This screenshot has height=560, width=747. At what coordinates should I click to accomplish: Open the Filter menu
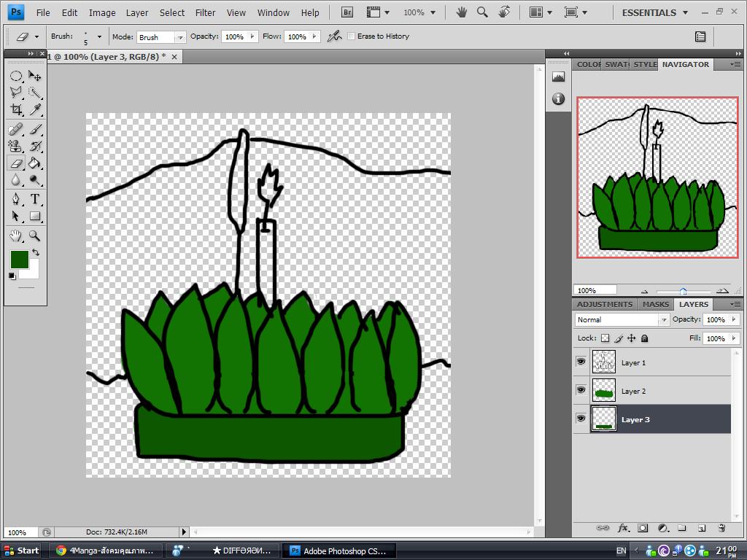205,12
